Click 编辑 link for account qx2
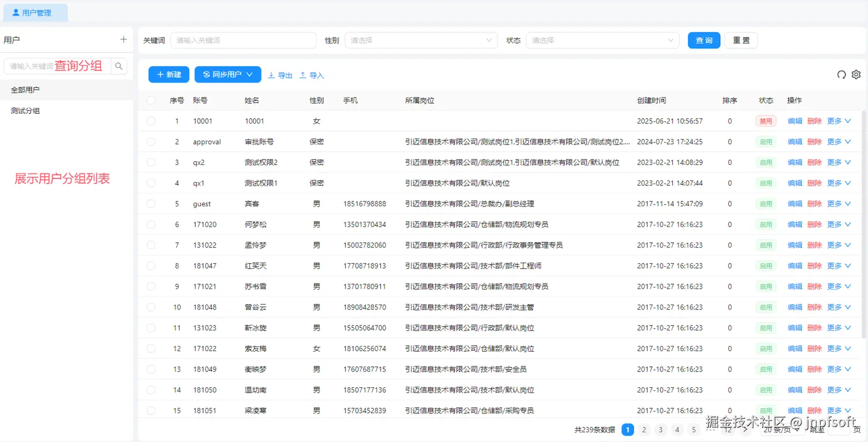 [795, 162]
